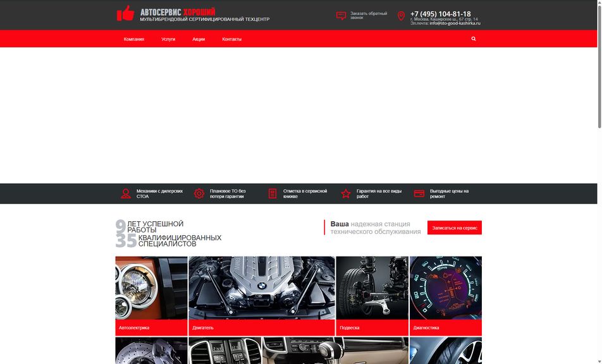Screen dimensions: 602x364
Task: Open the Контакты menu item
Action: (232, 39)
